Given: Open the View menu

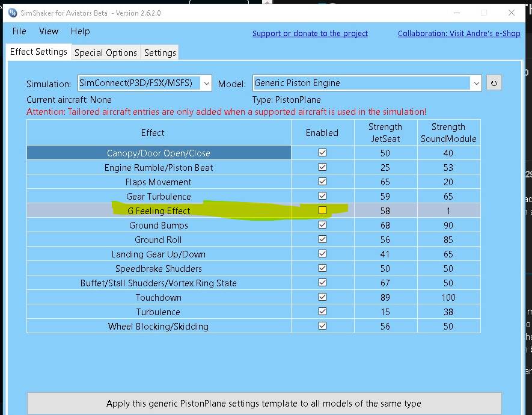Looking at the screenshot, I should [x=49, y=31].
